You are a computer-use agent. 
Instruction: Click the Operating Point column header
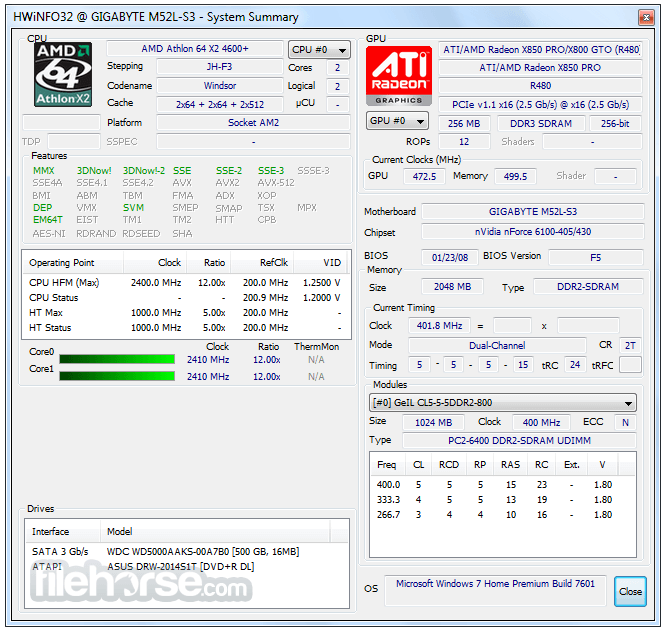(x=73, y=263)
